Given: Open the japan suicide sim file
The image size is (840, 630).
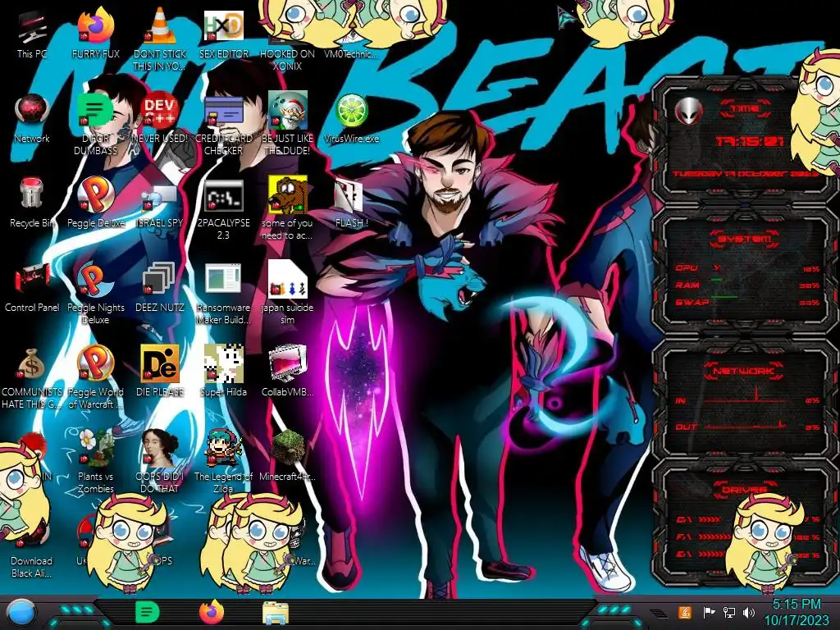Looking at the screenshot, I should point(287,293).
